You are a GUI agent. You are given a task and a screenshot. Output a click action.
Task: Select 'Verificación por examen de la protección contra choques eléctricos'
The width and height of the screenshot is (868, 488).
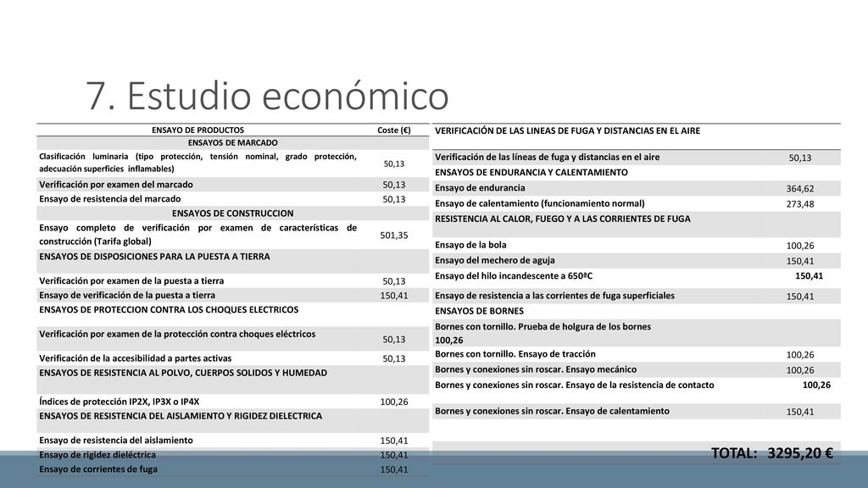pos(177,334)
